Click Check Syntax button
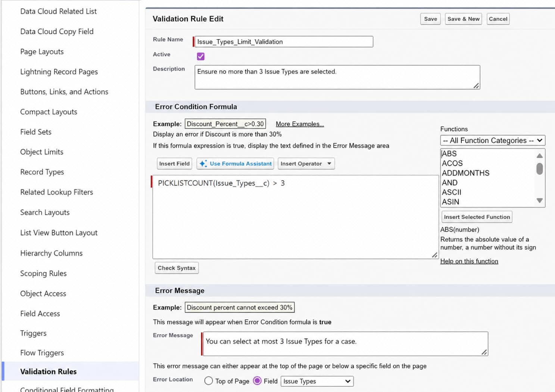555x392 pixels. (177, 268)
